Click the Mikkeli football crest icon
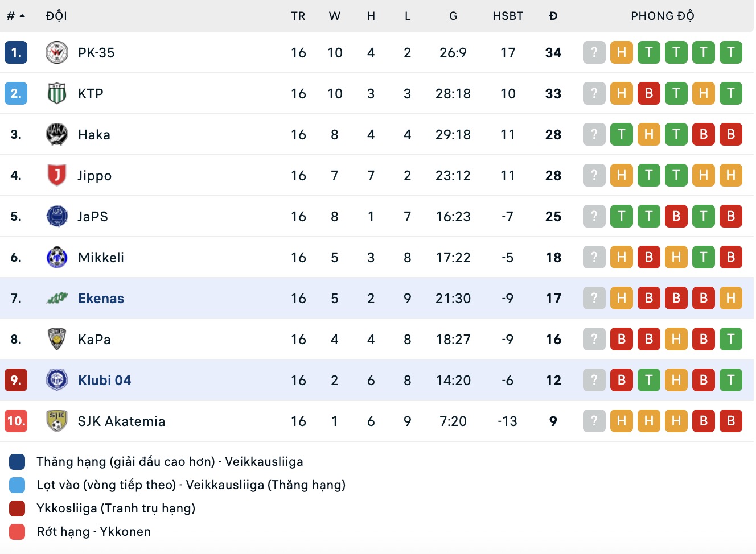 point(57,258)
